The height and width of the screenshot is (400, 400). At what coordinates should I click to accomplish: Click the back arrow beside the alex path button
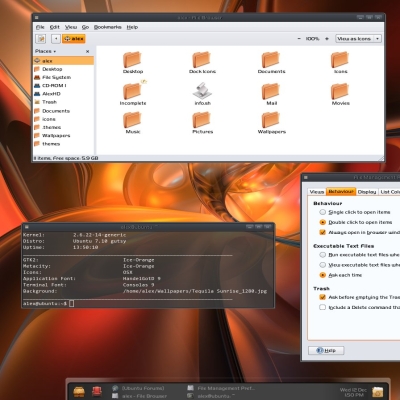coord(56,39)
